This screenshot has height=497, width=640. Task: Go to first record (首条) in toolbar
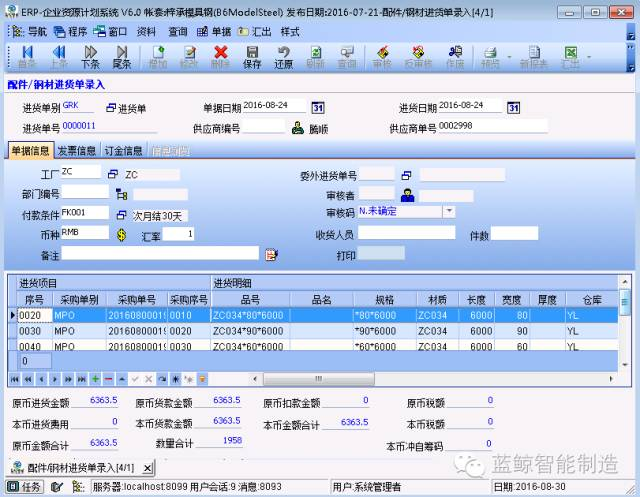27,57
